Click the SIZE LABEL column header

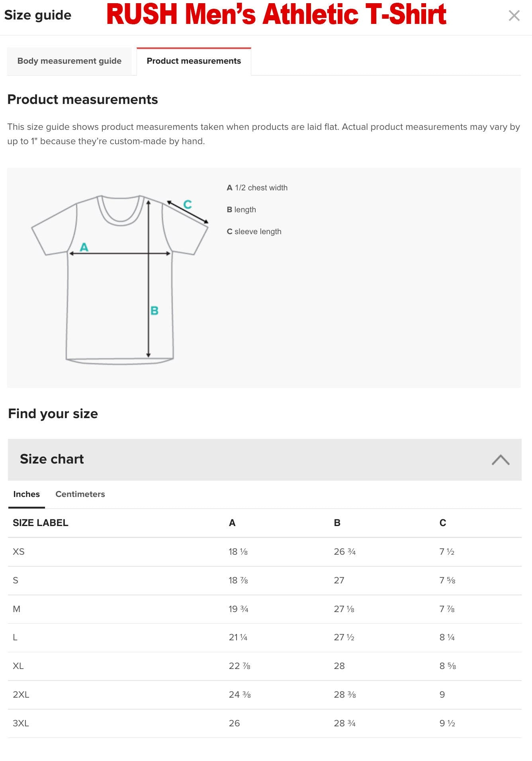point(40,523)
